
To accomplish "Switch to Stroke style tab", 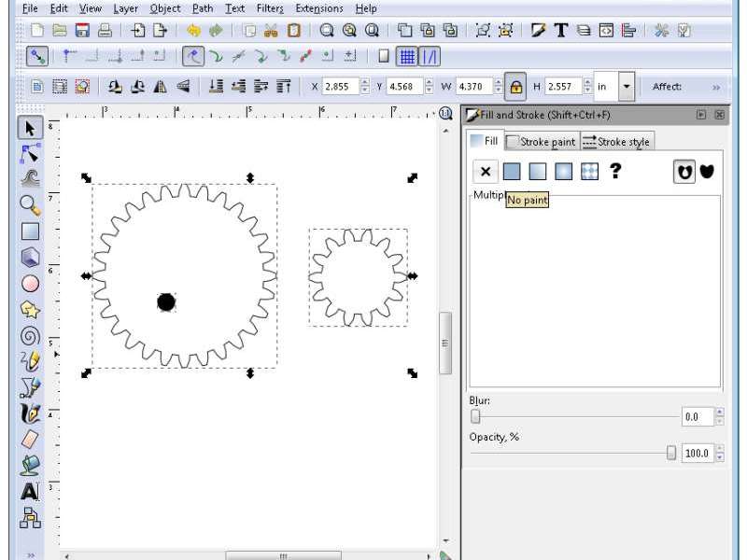I will point(617,142).
